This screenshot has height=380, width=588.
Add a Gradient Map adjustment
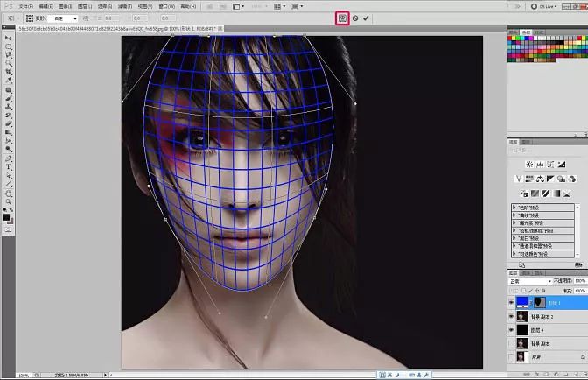556,194
